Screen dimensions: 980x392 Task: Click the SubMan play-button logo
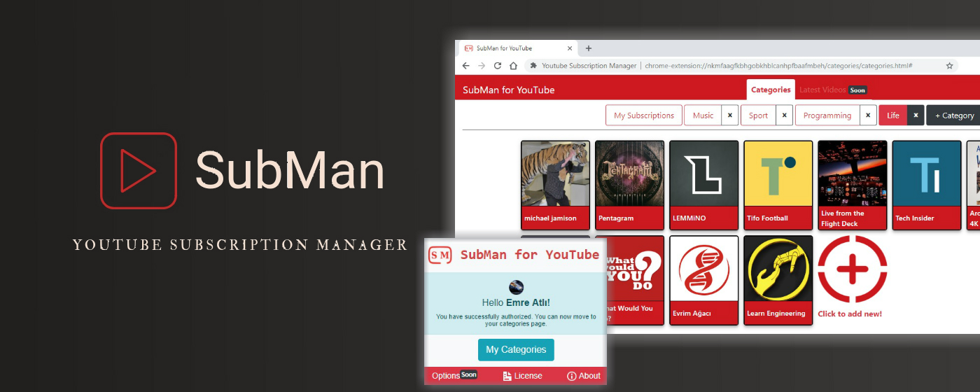pyautogui.click(x=139, y=171)
